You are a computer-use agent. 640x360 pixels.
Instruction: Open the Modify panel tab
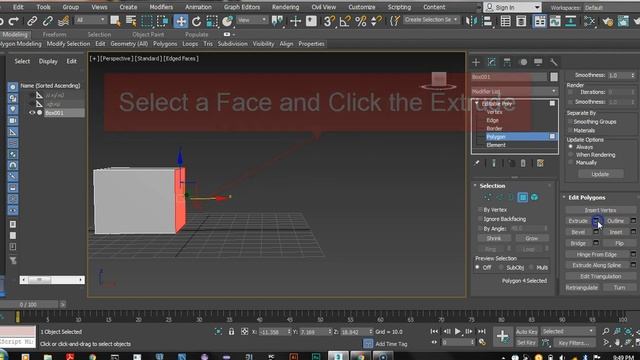(491, 62)
